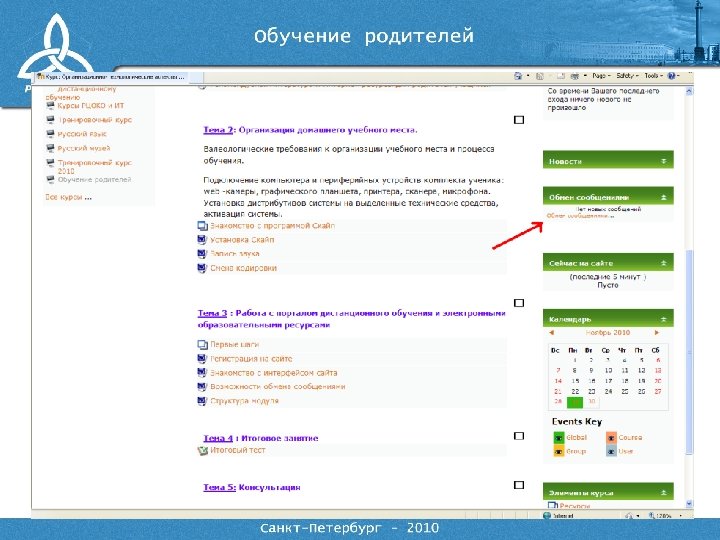Show only Тема 3 via its square icon

point(519,303)
